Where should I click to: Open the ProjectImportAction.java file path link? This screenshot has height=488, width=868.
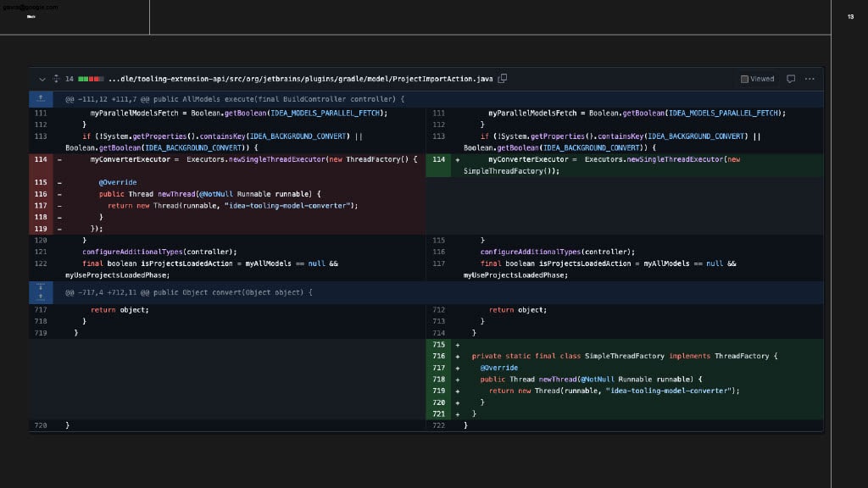click(x=301, y=79)
